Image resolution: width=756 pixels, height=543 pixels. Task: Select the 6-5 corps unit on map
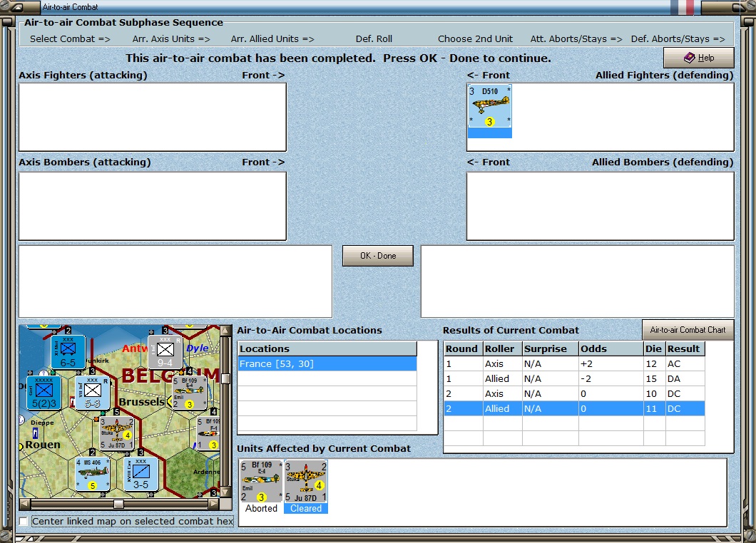coord(68,352)
